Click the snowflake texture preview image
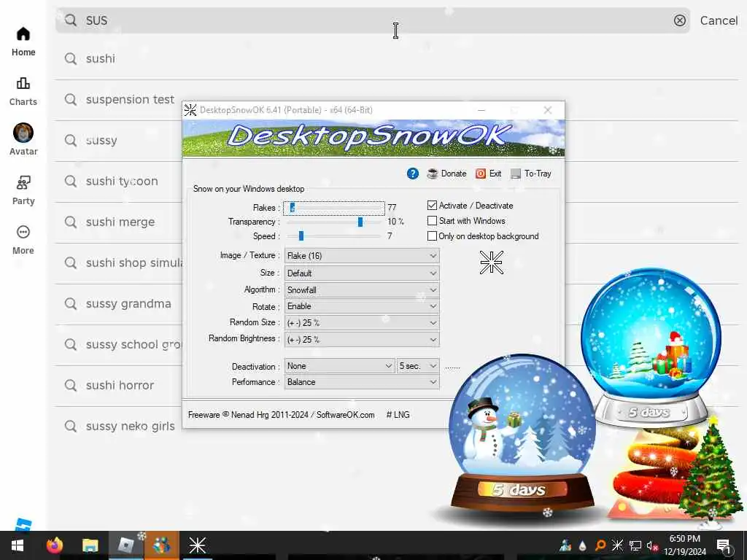 pyautogui.click(x=492, y=262)
